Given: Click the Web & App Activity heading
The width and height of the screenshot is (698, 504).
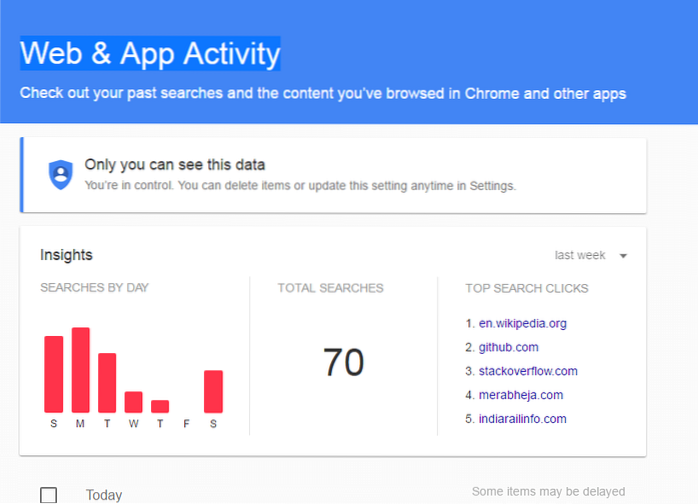Looking at the screenshot, I should click(151, 52).
